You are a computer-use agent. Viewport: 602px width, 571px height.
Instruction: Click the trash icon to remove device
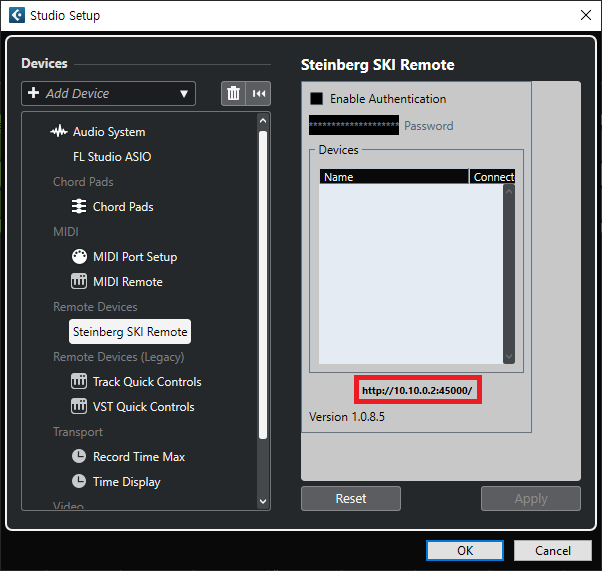233,93
